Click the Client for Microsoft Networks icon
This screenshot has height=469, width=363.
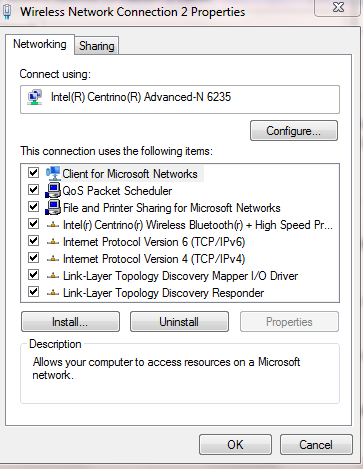(53, 173)
